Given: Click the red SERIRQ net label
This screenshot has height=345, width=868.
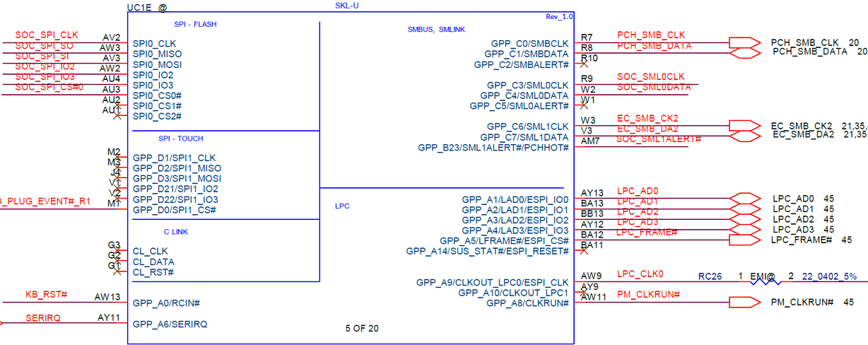Looking at the screenshot, I should (43, 318).
